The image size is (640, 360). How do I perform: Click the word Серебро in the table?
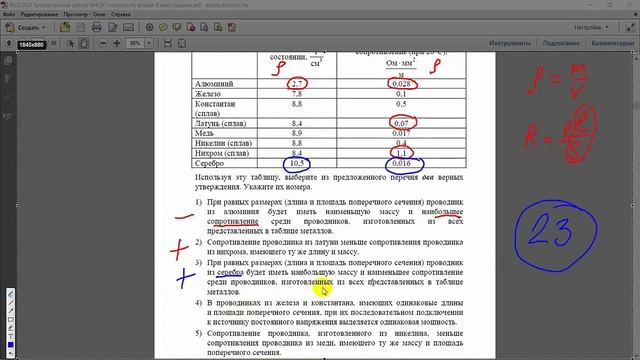point(209,163)
